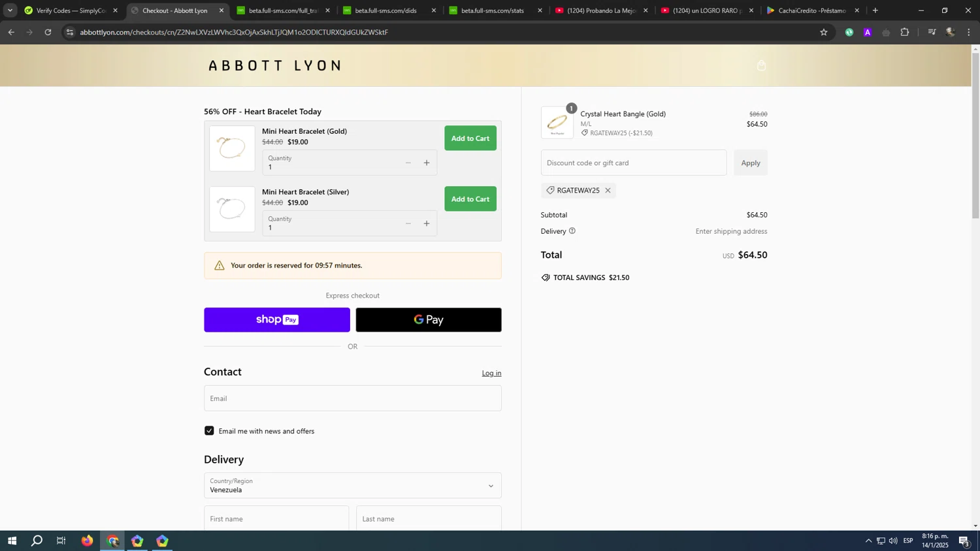Pay with Shop Pay express checkout
Viewport: 980px width, 551px height.
277,320
